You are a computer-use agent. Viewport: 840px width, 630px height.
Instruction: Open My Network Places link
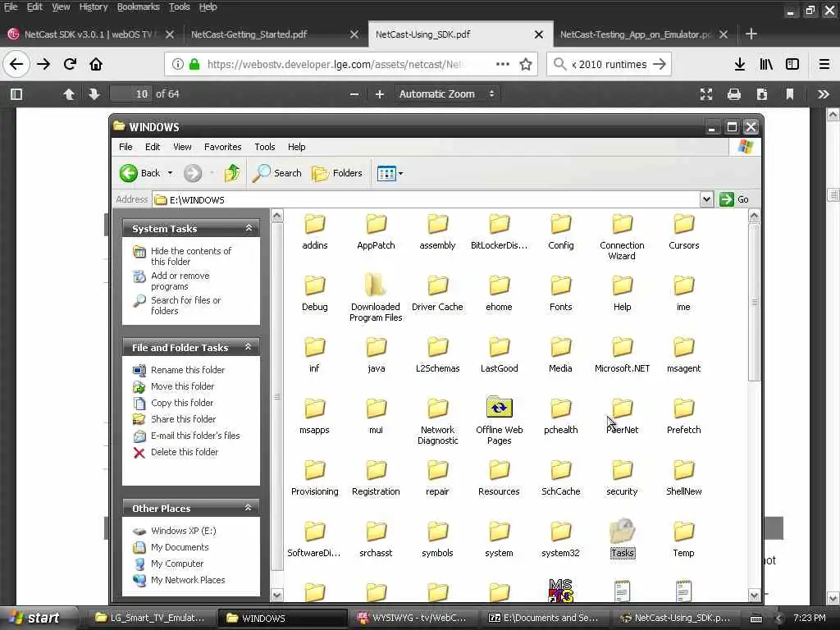point(188,580)
